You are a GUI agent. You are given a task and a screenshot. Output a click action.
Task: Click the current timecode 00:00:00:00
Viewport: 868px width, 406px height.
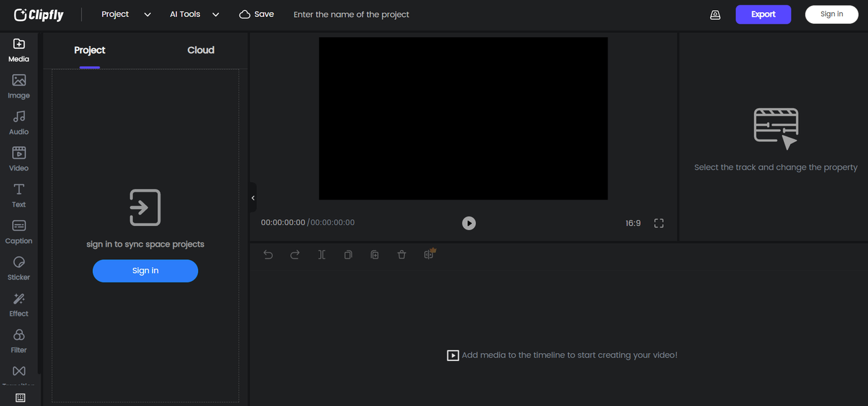point(283,223)
